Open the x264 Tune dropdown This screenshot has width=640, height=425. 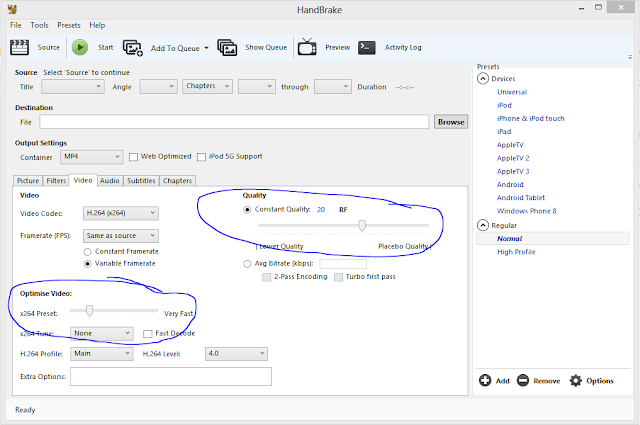click(102, 334)
